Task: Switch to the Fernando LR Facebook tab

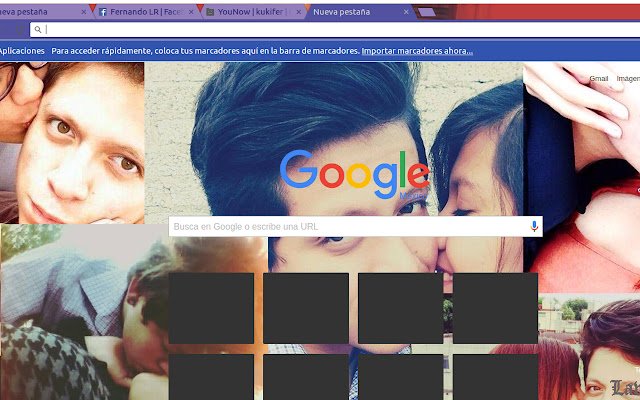Action: [147, 12]
